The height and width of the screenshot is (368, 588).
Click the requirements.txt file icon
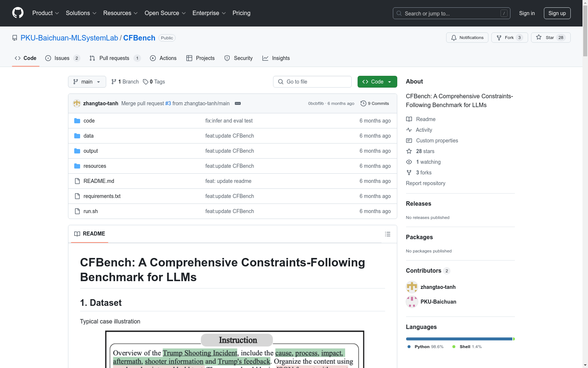coord(77,196)
